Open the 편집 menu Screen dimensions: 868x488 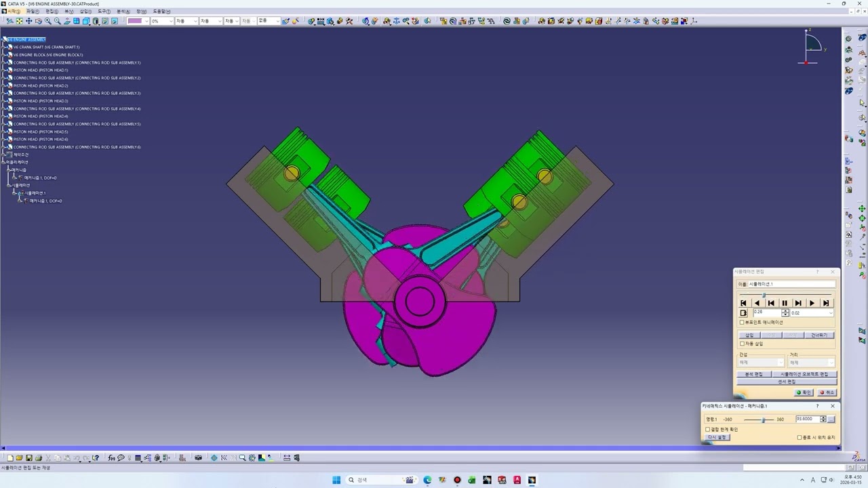pos(52,12)
